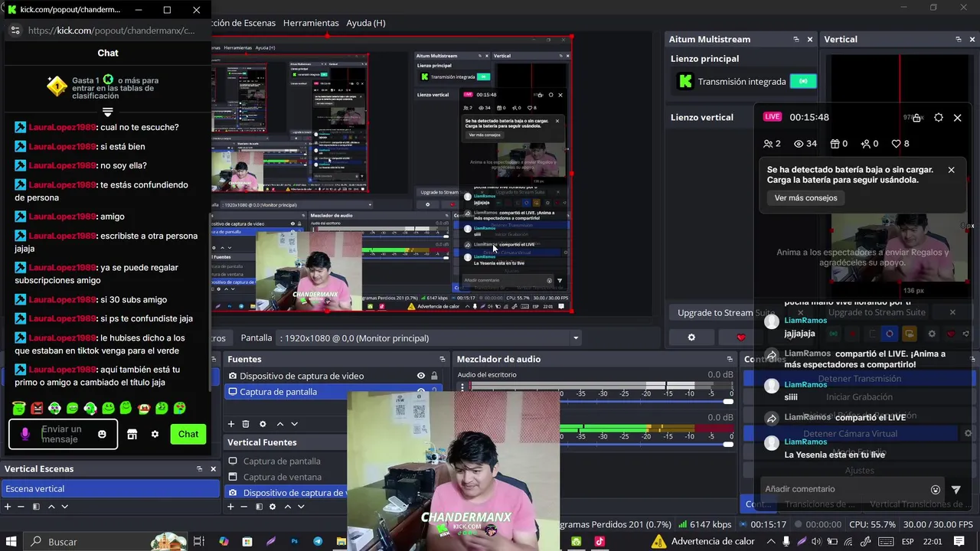980x551 pixels.
Task: Open the Kick emote picker smiley
Action: coord(102,434)
